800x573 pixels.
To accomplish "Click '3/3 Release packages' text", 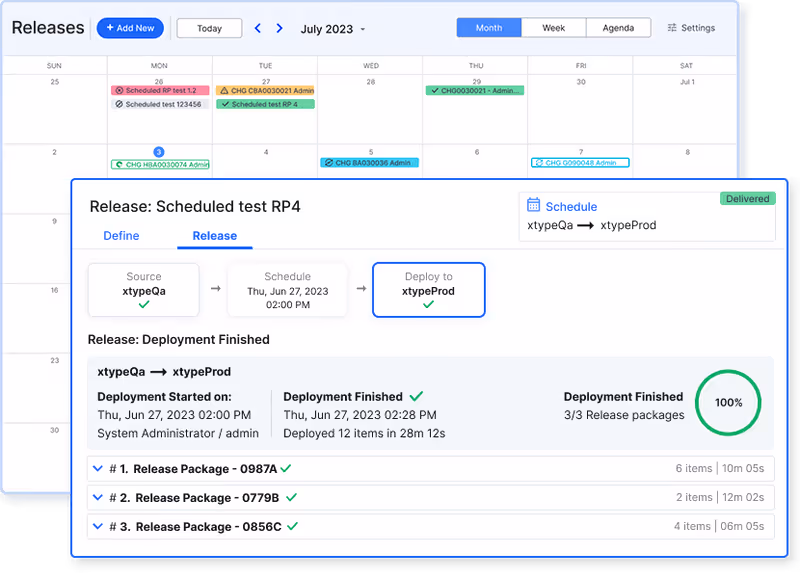I will pos(624,415).
